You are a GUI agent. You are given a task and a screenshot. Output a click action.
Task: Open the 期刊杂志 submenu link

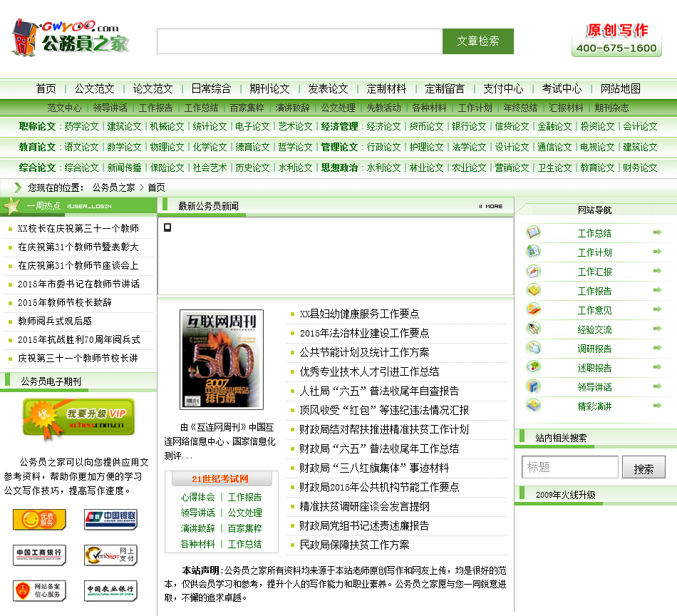[x=611, y=108]
